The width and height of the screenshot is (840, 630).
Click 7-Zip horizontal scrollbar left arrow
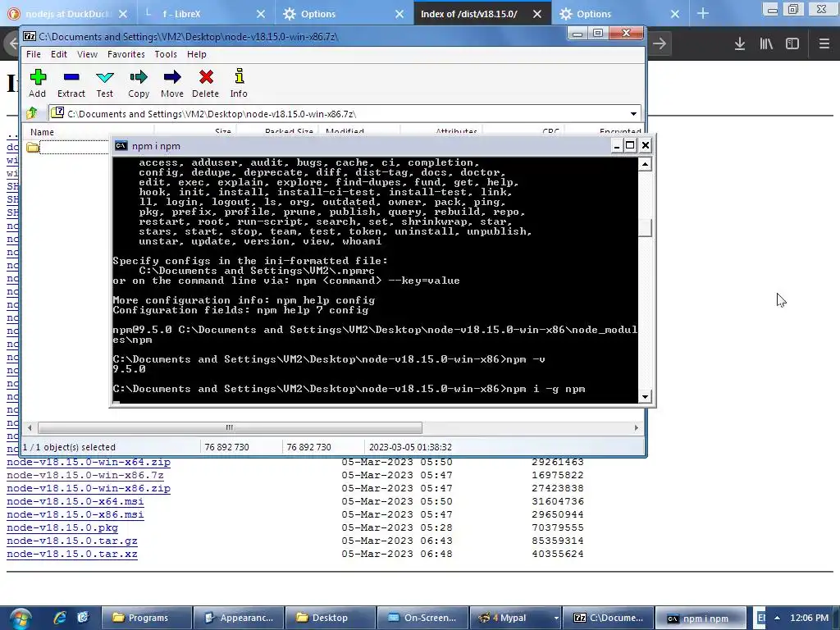tap(30, 427)
